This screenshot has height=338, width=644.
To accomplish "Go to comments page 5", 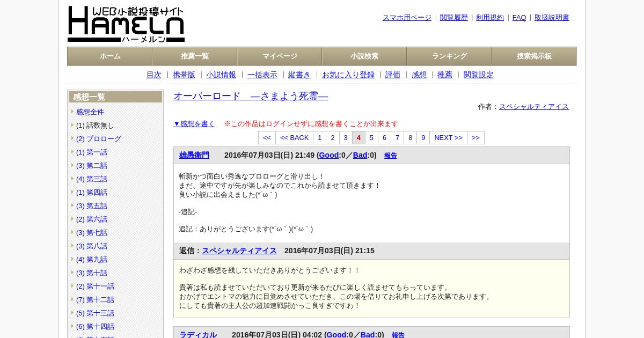I will point(371,138).
